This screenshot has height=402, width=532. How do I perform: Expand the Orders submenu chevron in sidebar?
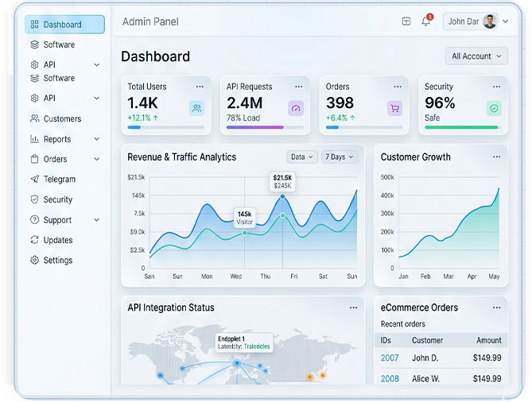[97, 159]
